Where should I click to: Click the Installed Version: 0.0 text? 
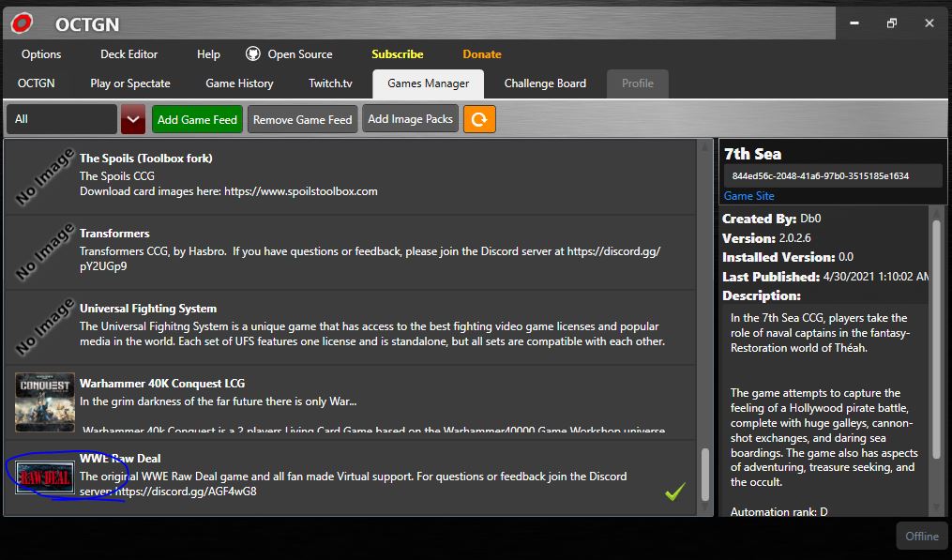tap(788, 257)
